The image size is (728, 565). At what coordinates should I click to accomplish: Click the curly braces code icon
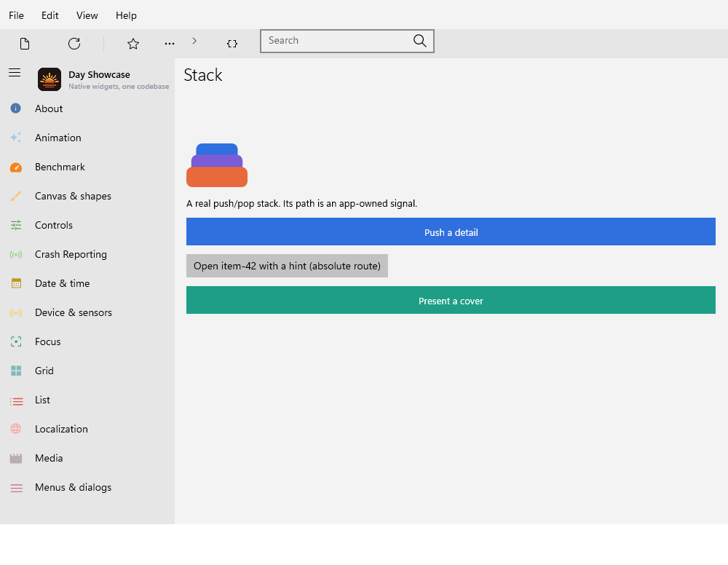click(x=232, y=44)
